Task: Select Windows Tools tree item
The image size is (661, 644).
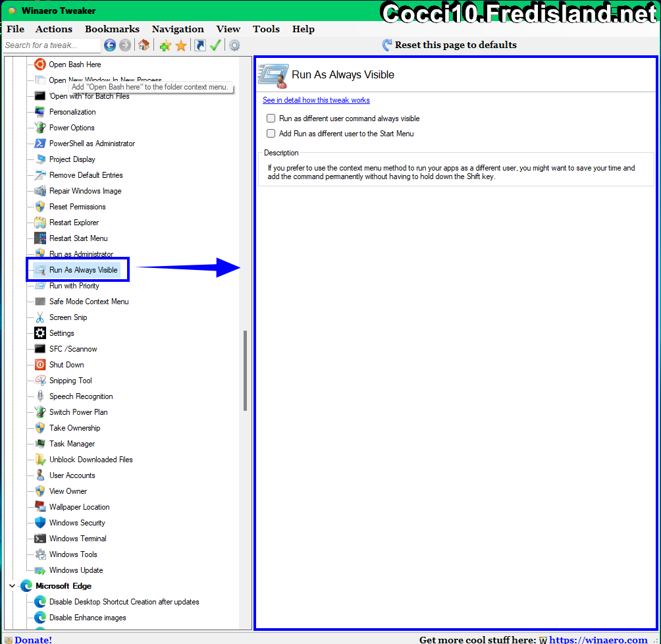Action: click(73, 554)
